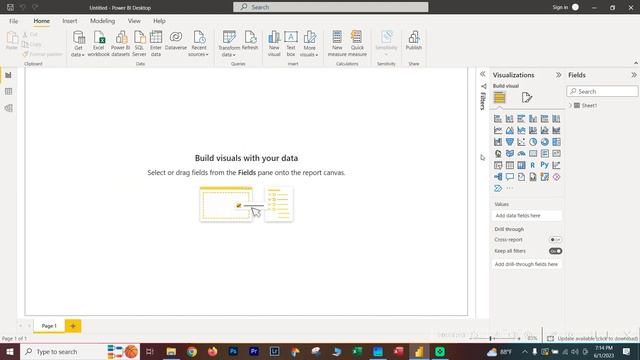Create a Quick measure
Image resolution: width=640 pixels, height=360 pixels.
pyautogui.click(x=357, y=44)
